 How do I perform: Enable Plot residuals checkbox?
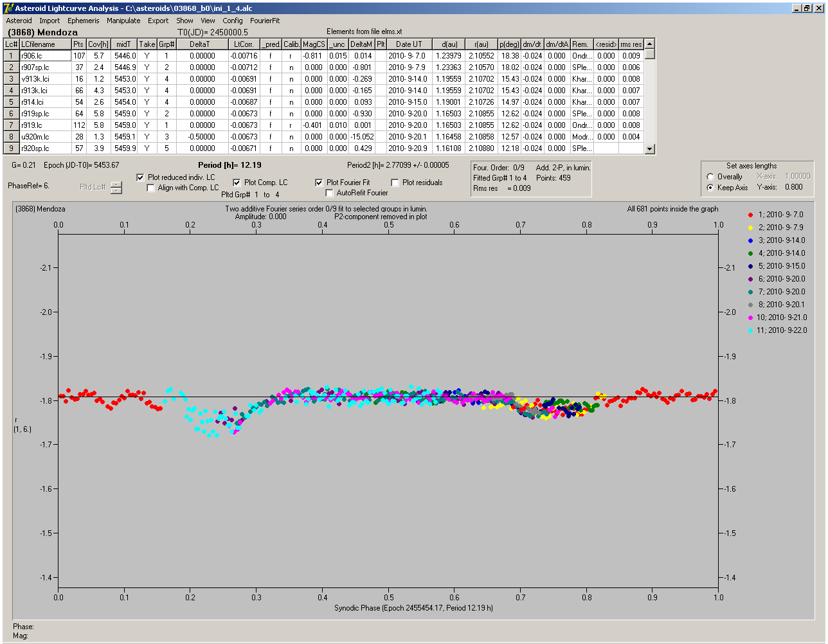[x=395, y=183]
